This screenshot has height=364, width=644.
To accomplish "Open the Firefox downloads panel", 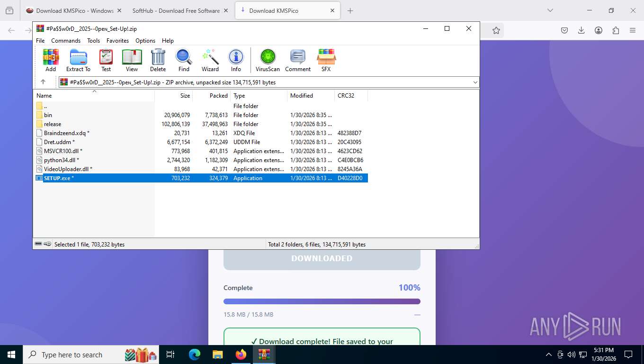I will pyautogui.click(x=581, y=30).
